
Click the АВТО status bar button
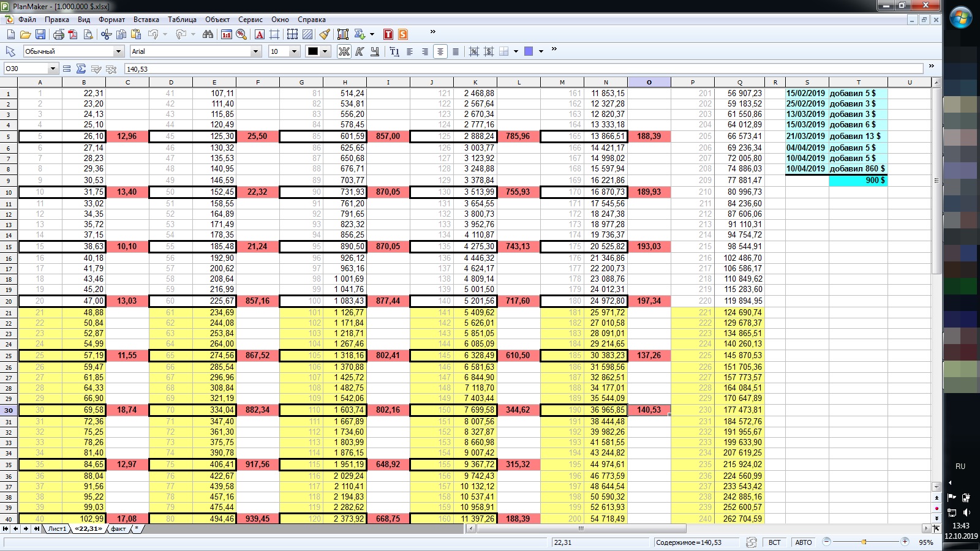click(803, 542)
